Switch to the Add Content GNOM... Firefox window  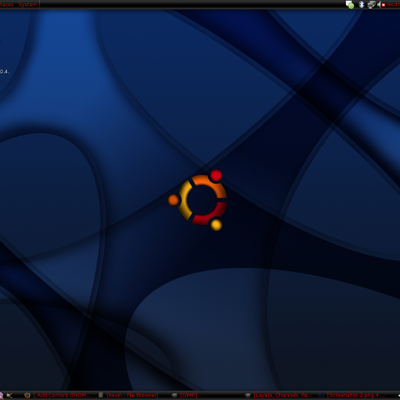coord(62,395)
